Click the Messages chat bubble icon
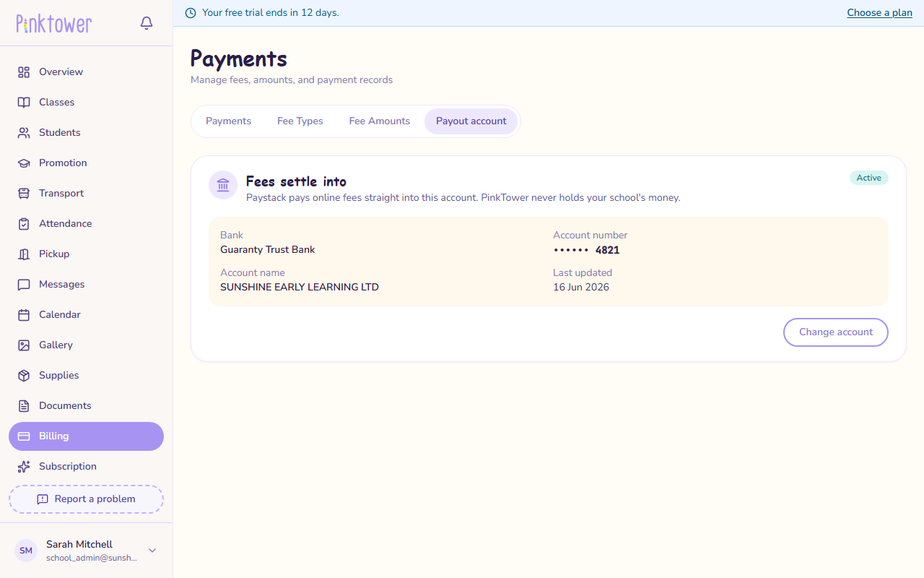924x578 pixels. pyautogui.click(x=24, y=285)
